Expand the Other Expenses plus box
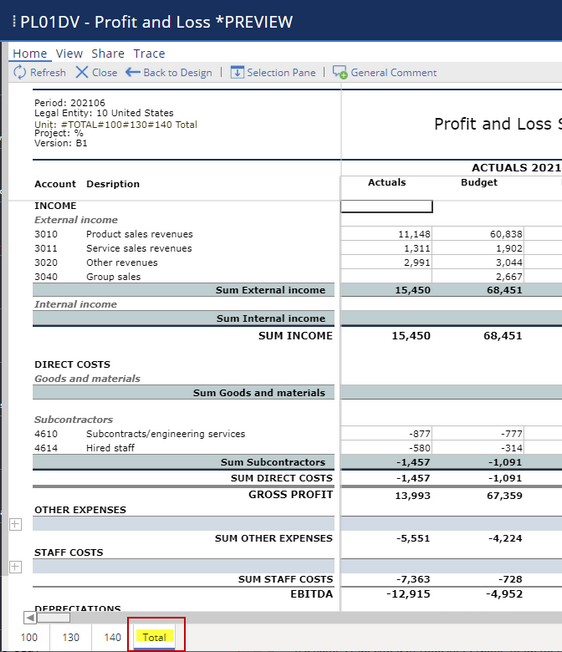 15,524
